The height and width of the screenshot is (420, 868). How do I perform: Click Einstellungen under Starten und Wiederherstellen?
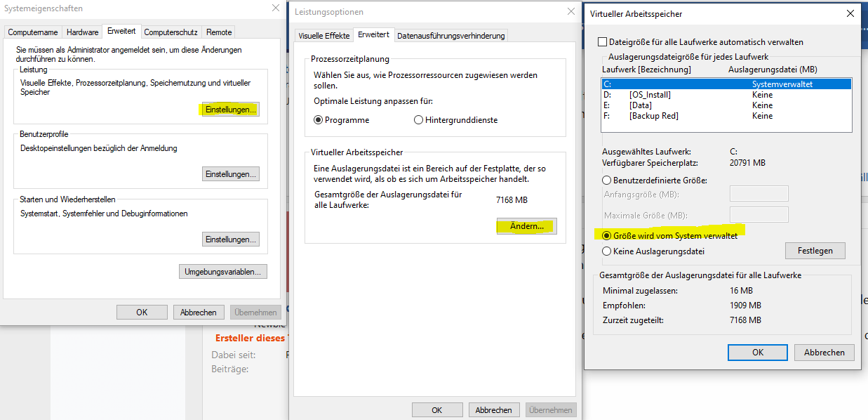pyautogui.click(x=230, y=239)
